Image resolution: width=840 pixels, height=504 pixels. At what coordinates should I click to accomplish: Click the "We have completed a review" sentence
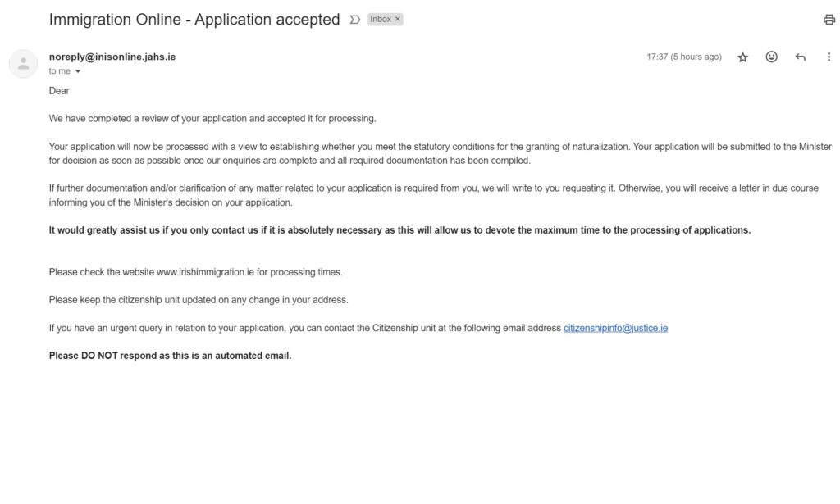click(x=212, y=119)
